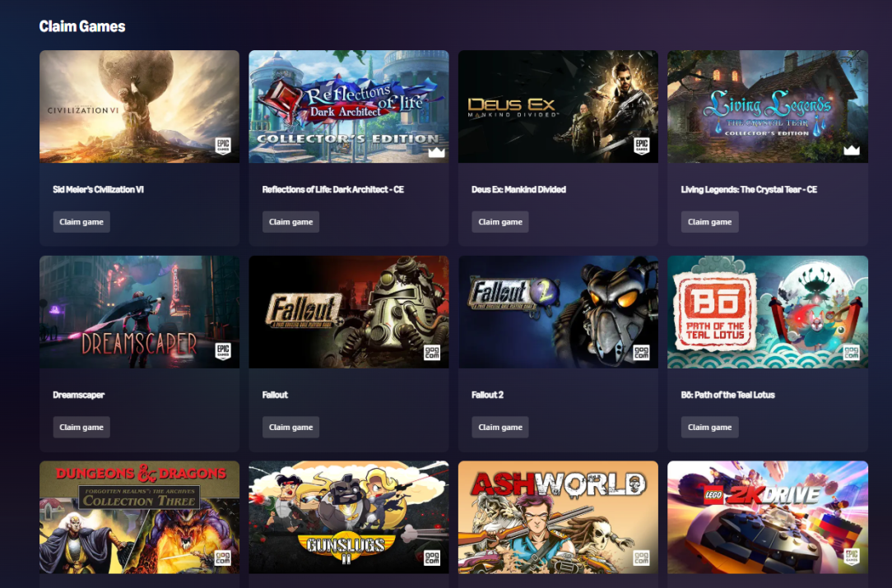Click GOG badge on Fallout 2 cover

(641, 353)
